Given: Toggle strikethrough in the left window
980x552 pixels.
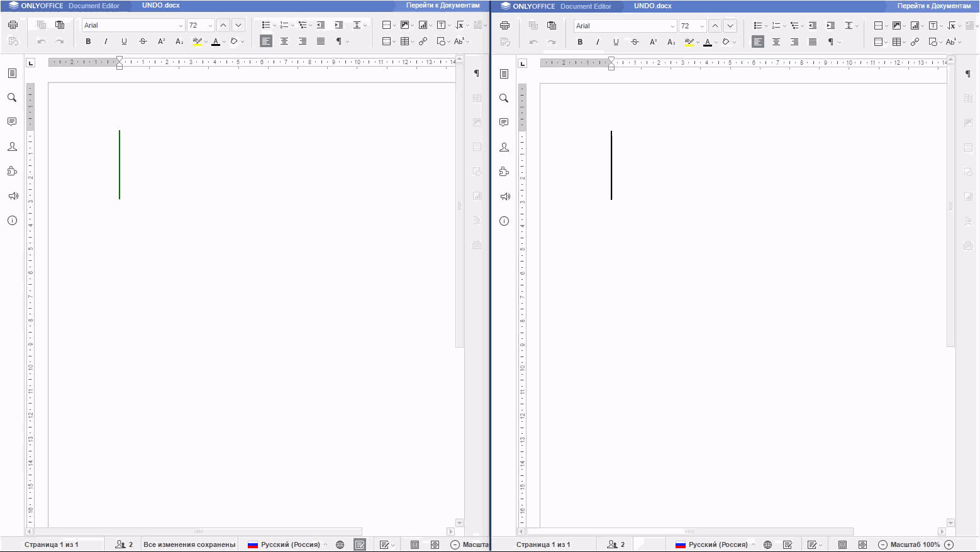Looking at the screenshot, I should [143, 41].
